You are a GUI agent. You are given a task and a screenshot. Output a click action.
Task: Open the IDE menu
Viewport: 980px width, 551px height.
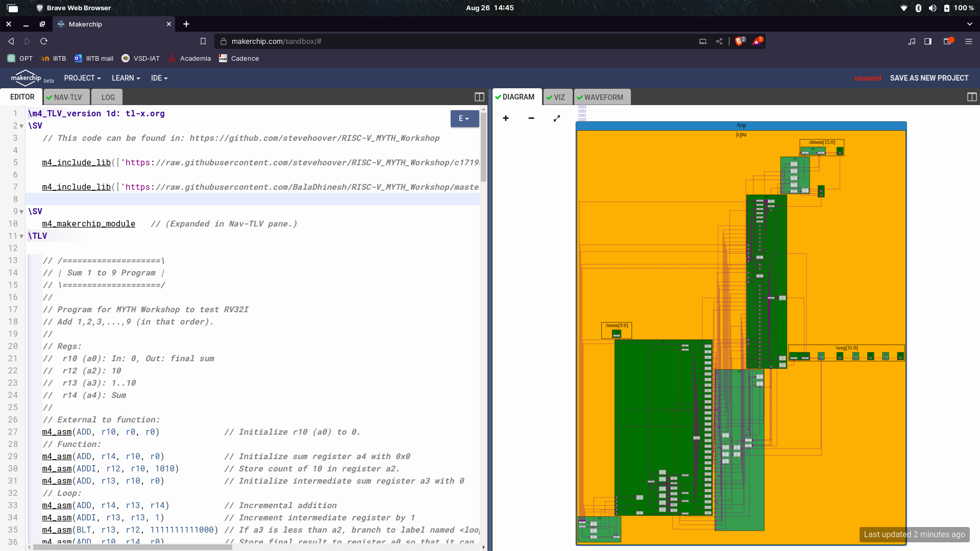click(x=159, y=78)
